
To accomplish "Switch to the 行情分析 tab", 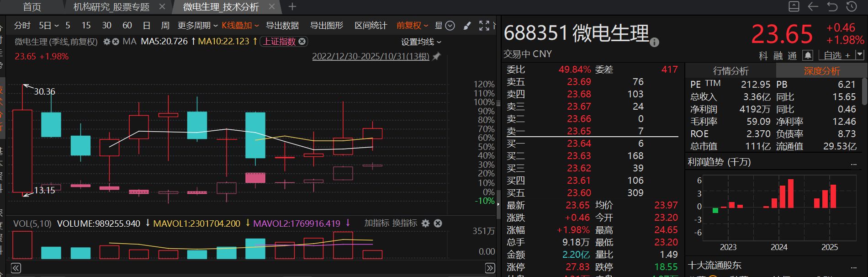I will (x=730, y=71).
